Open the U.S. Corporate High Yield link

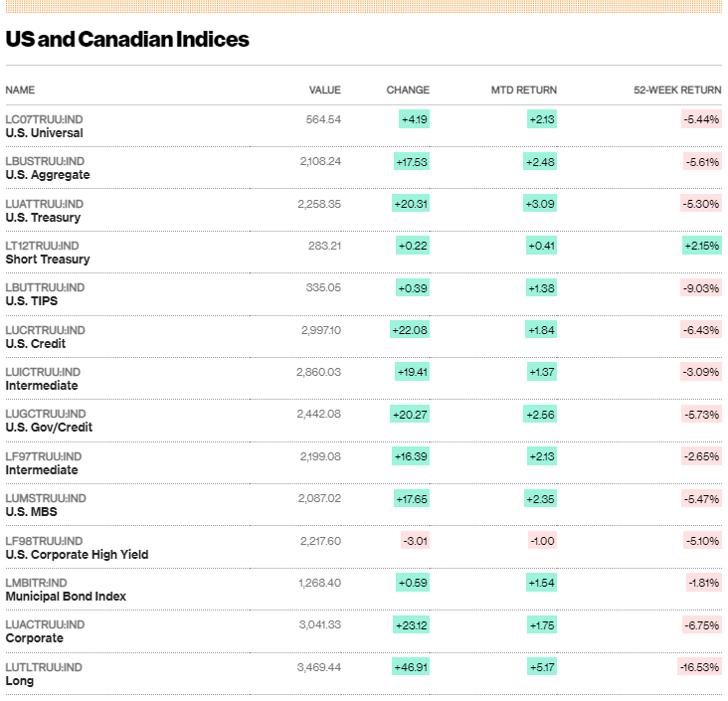tap(77, 554)
